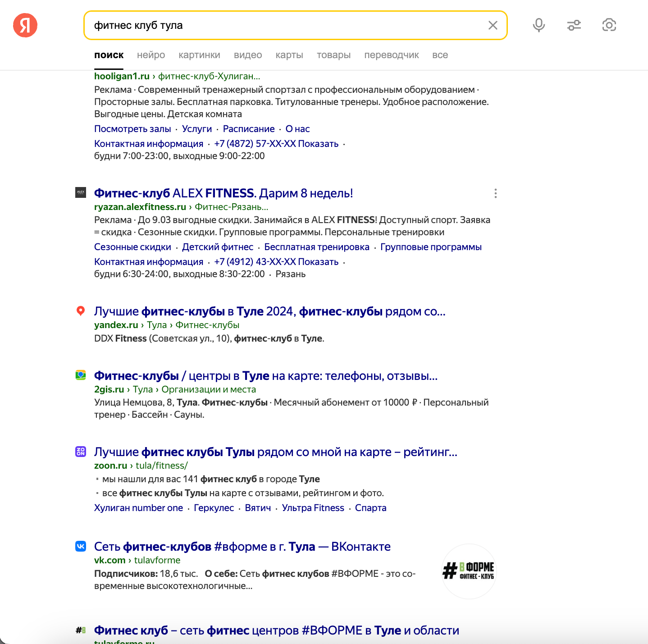
Task: Click the 'Спарта' sitelink
Action: click(x=370, y=508)
